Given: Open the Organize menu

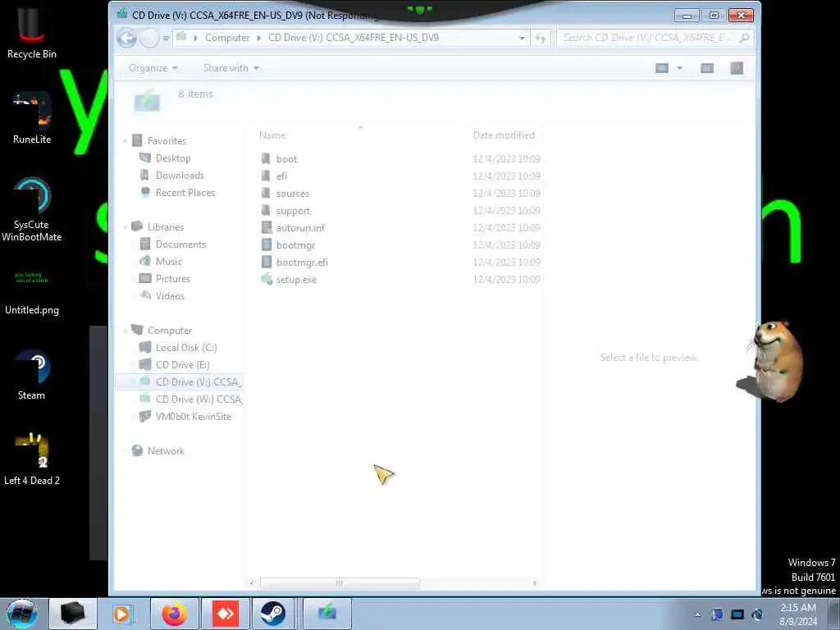Looking at the screenshot, I should pos(153,68).
